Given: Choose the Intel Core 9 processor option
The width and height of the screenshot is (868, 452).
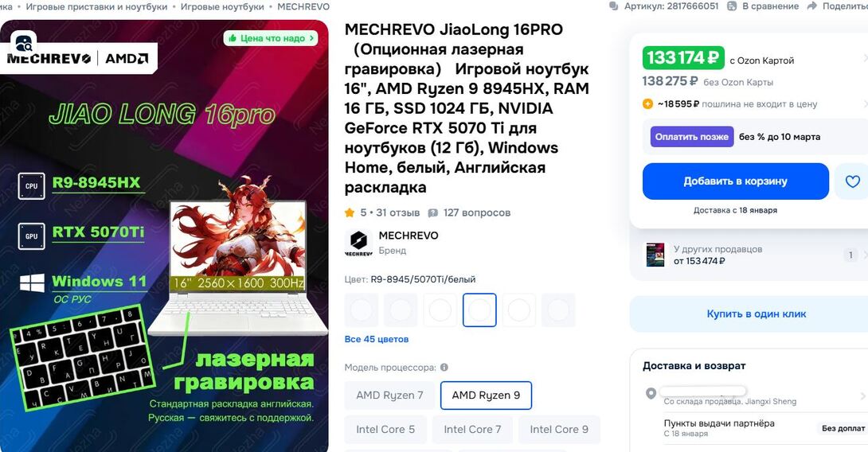Looking at the screenshot, I should point(559,429).
